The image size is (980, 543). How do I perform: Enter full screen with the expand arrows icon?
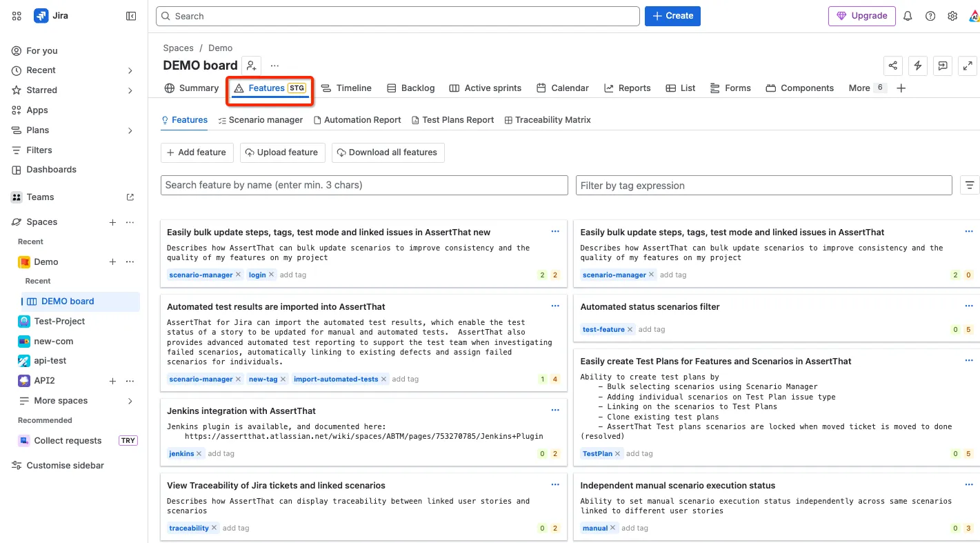[x=968, y=66]
